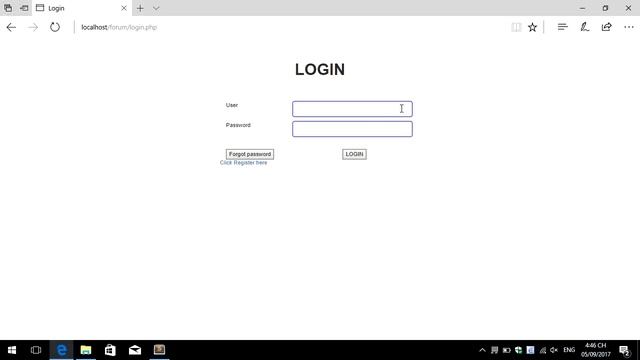Switch the ENG input language indicator
The image size is (640, 360).
pos(569,350)
